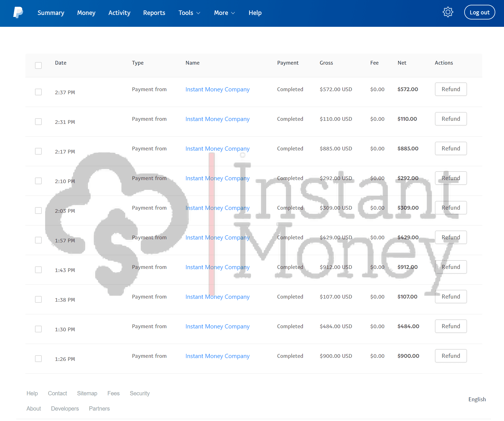Refund the $885.00 payment
Image resolution: width=504 pixels, height=421 pixels.
[451, 148]
